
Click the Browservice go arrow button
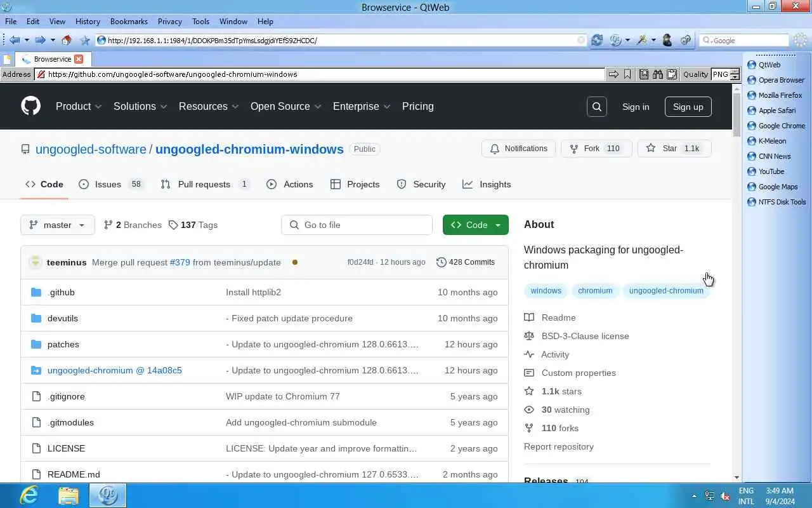coord(613,74)
